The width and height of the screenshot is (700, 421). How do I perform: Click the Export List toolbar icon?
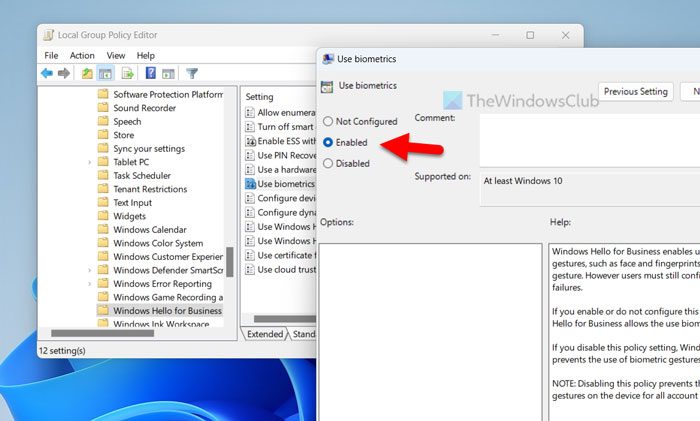tap(128, 73)
